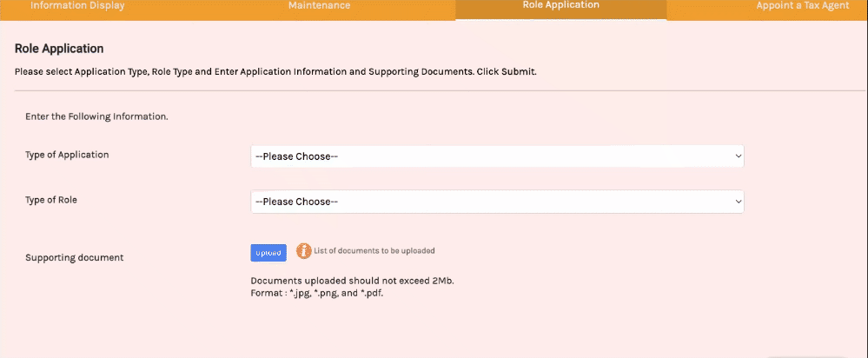Viewport: 868px width, 358px height.
Task: Select the Role Application tab
Action: 560,5
